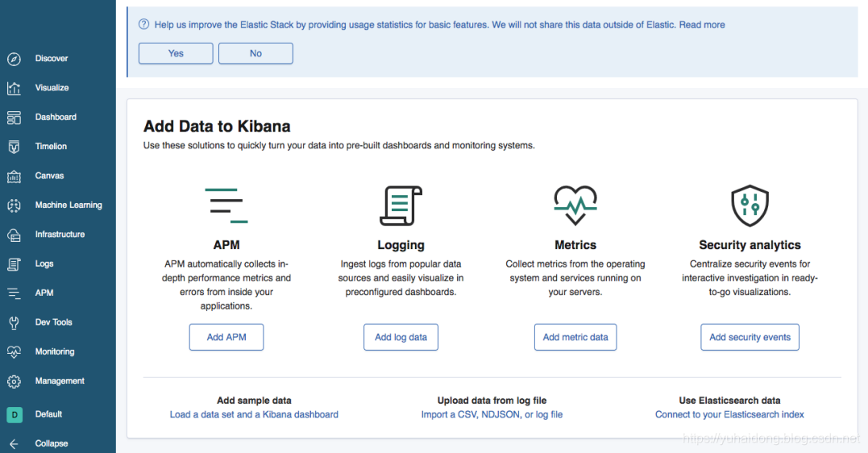
Task: Click the Monitoring heartbeat icon
Action: tap(14, 351)
